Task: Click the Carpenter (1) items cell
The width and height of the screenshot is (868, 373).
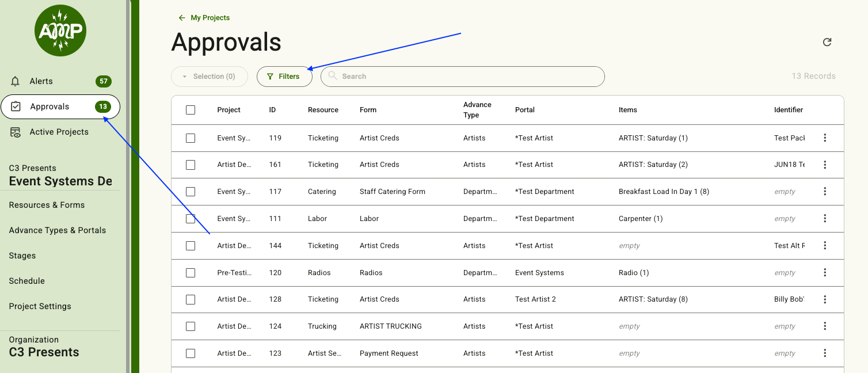Action: pyautogui.click(x=641, y=219)
